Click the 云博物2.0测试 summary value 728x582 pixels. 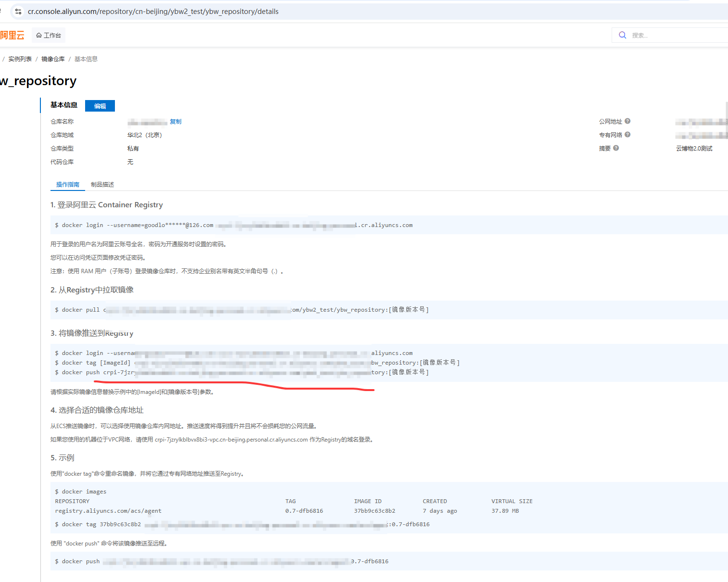click(694, 149)
